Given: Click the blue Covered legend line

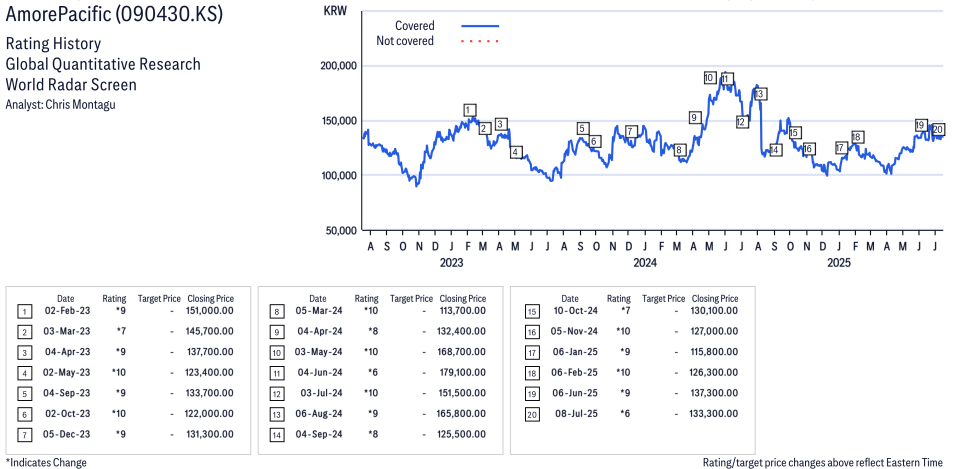Looking at the screenshot, I should (x=480, y=26).
